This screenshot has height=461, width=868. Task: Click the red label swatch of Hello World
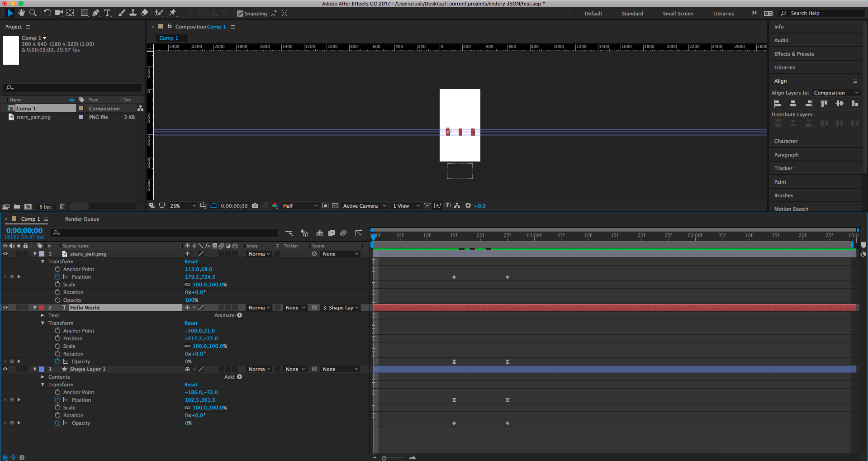[42, 308]
